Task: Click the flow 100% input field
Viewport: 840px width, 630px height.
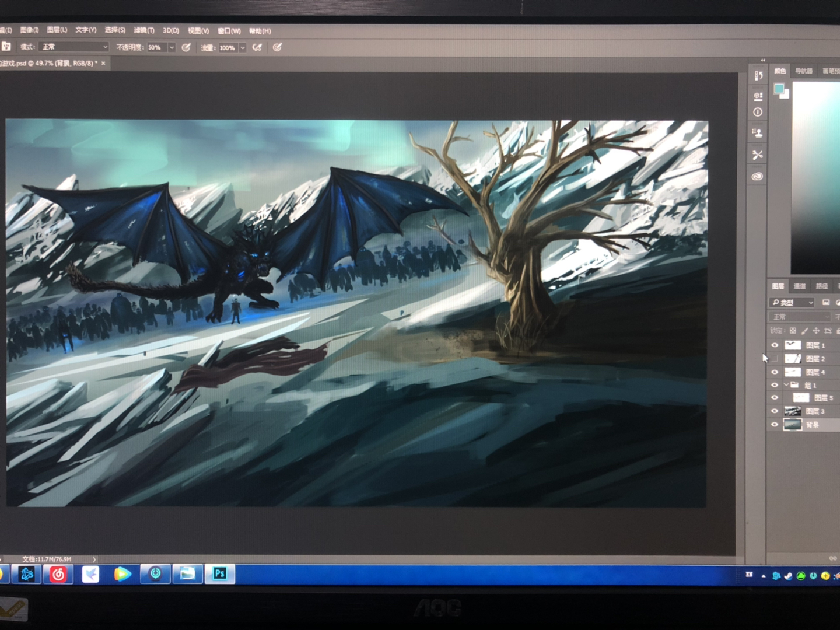Action: [228, 48]
